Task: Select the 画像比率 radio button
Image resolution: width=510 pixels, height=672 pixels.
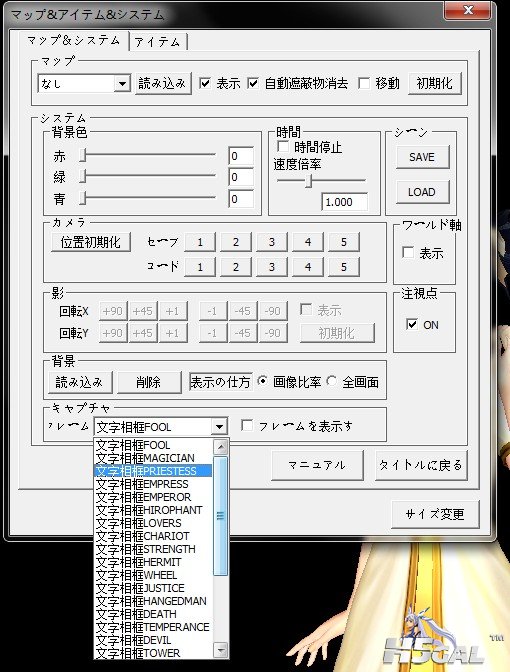Action: tap(262, 380)
